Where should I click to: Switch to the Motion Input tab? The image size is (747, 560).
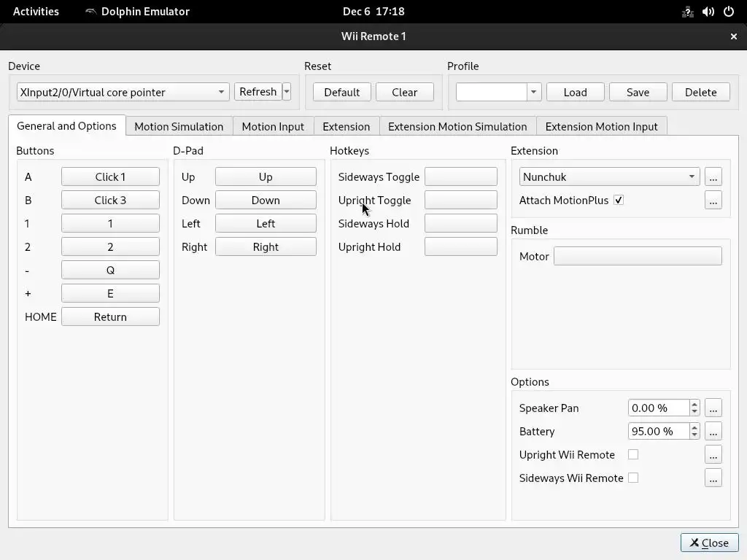click(x=273, y=126)
